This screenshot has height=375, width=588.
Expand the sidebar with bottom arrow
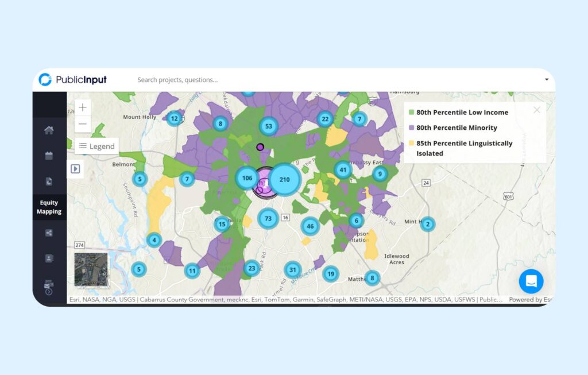tap(49, 292)
